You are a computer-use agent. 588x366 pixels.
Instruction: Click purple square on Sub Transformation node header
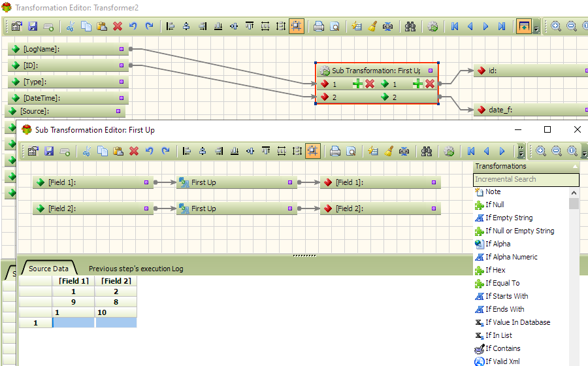431,71
